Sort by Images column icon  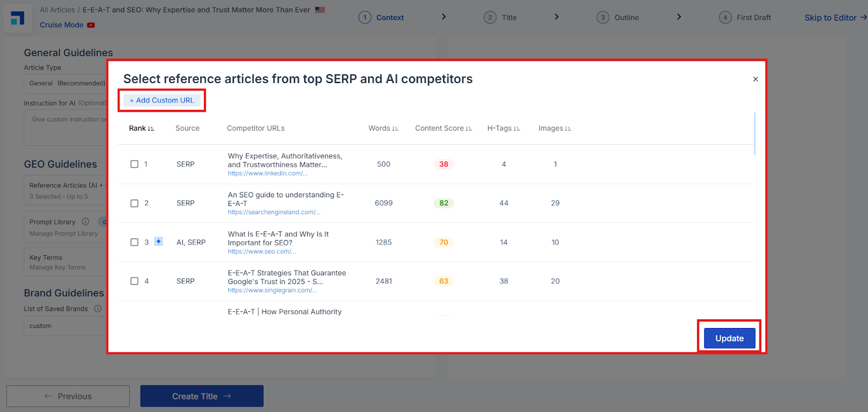pos(568,128)
